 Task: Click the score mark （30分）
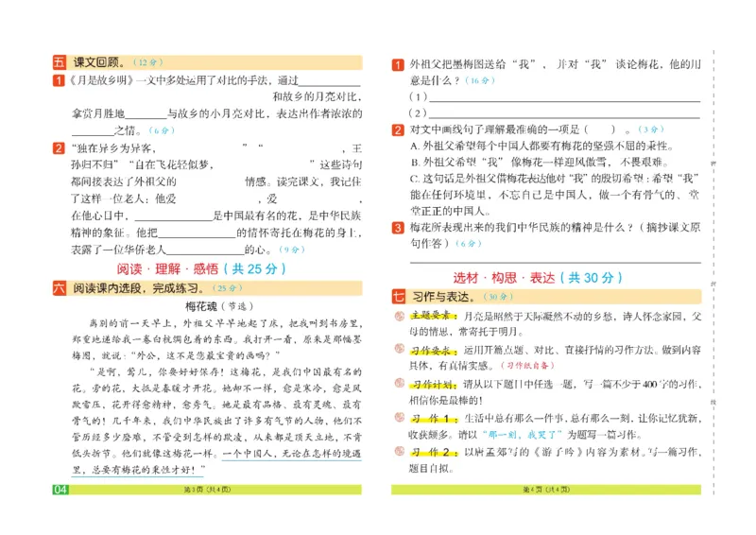tap(498, 297)
